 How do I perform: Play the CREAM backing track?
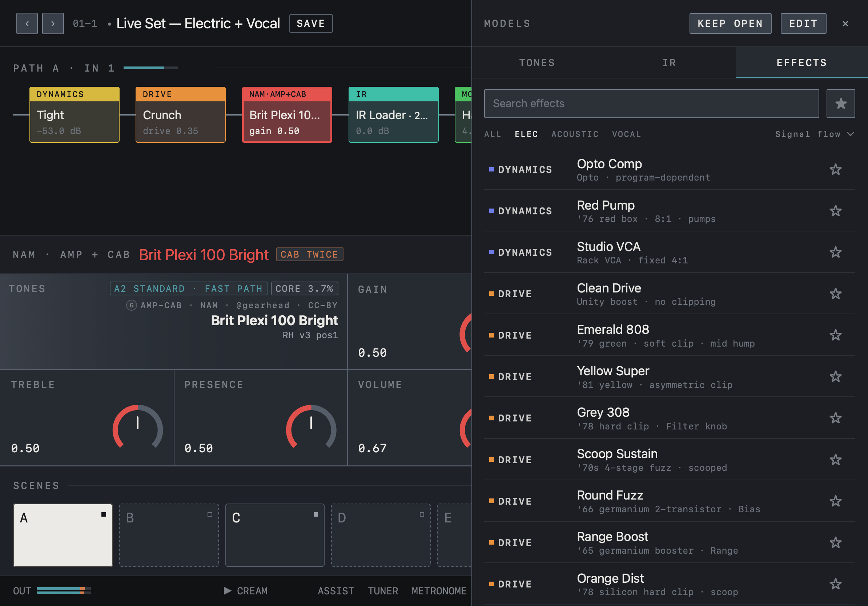coord(246,591)
